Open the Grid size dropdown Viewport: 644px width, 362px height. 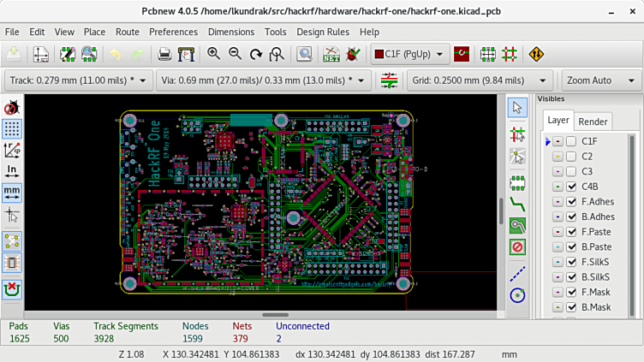[480, 80]
